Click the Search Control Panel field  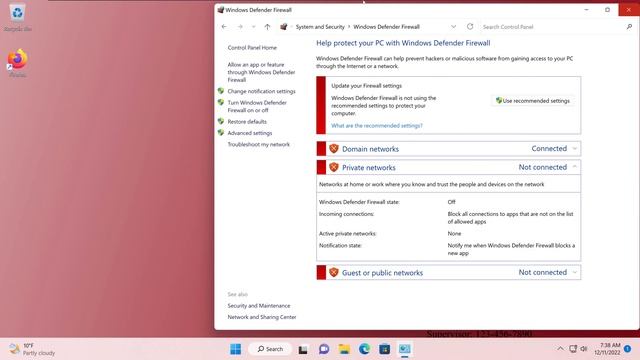(x=553, y=27)
